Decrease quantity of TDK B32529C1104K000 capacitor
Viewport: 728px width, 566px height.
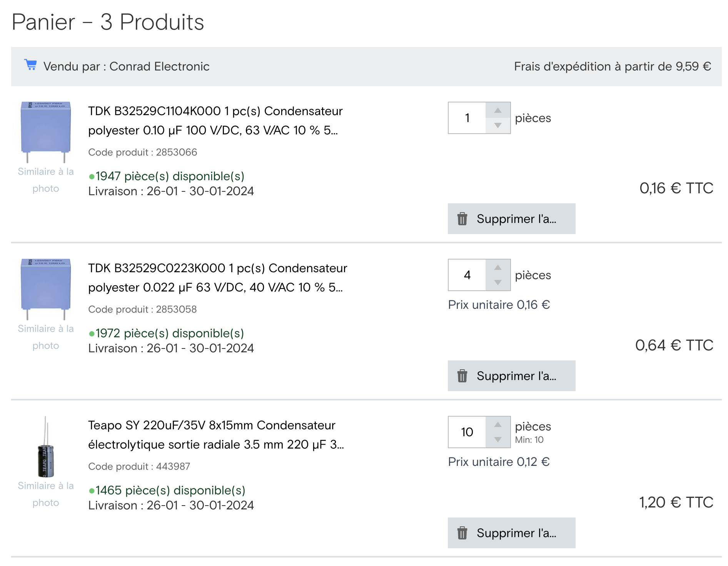point(498,126)
